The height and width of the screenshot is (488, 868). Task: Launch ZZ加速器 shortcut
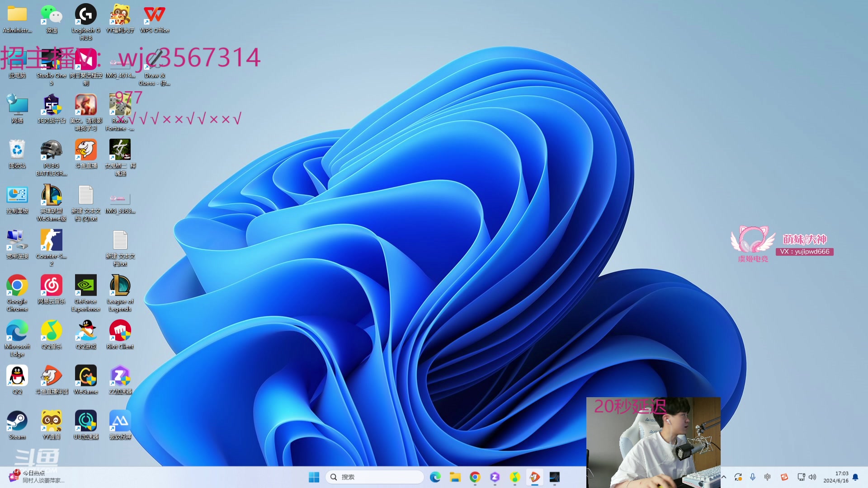coord(120,380)
